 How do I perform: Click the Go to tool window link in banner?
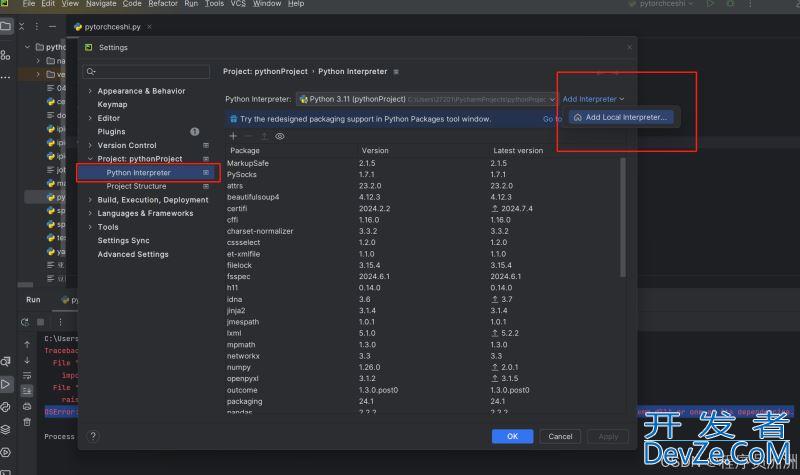(x=553, y=119)
